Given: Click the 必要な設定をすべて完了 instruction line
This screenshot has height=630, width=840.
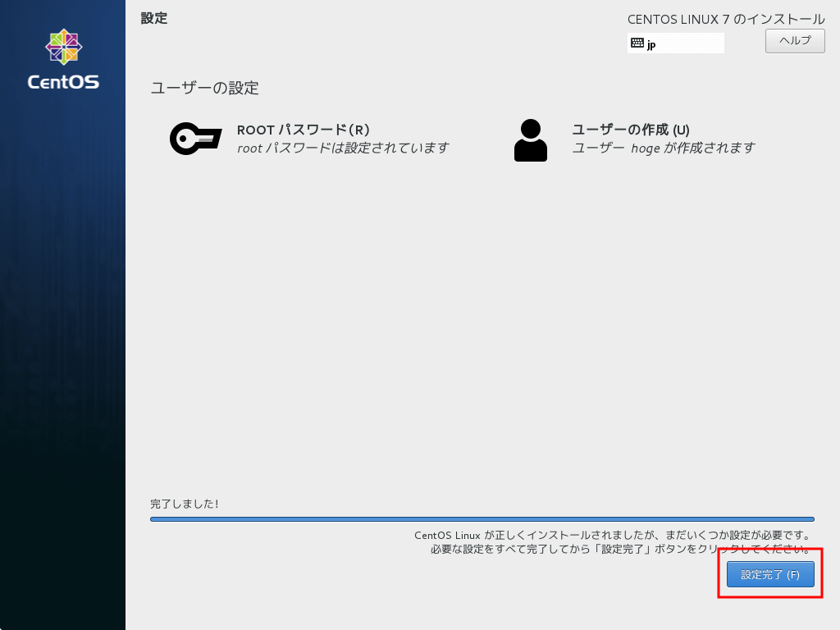Looking at the screenshot, I should coord(622,549).
